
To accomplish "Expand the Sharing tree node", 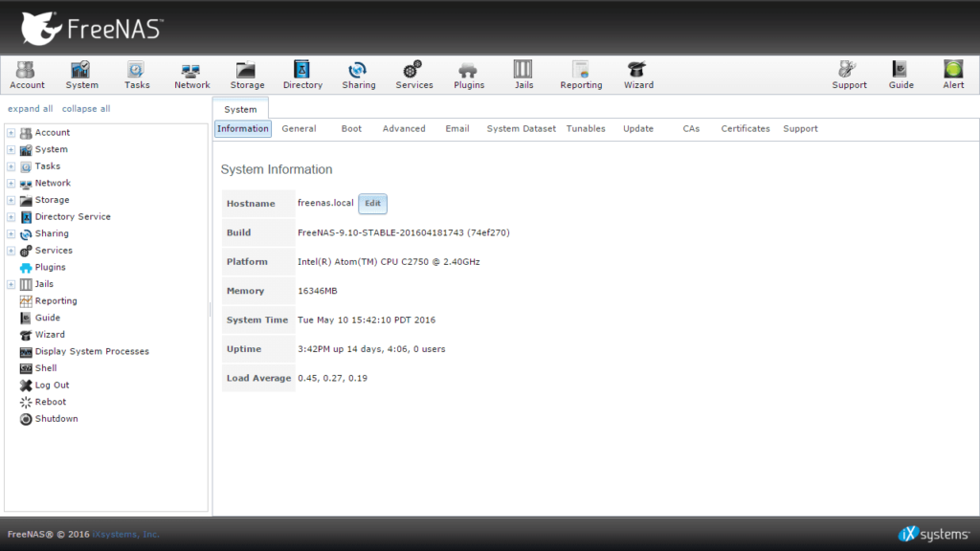I will pyautogui.click(x=11, y=233).
